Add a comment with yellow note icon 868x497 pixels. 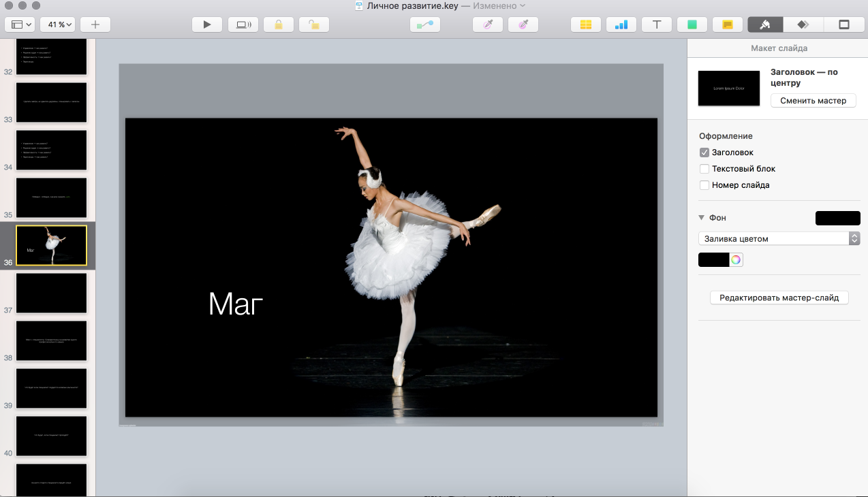click(728, 25)
